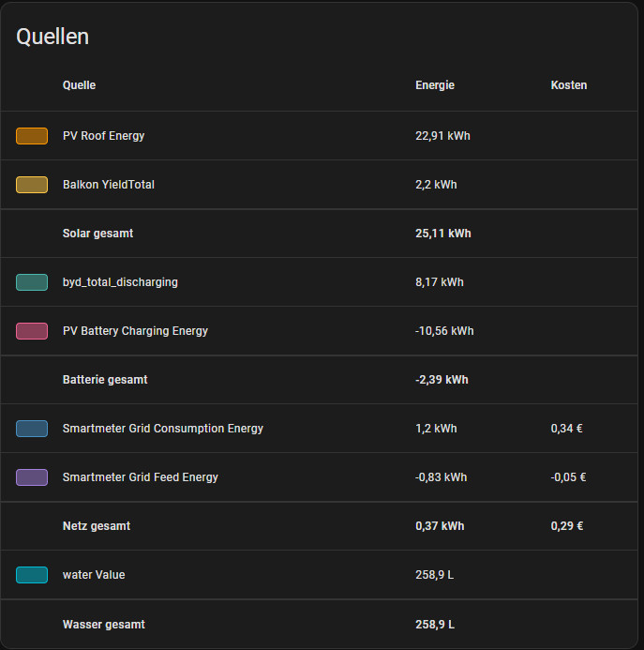Click the pink PV Battery Charging swatch
The height and width of the screenshot is (650, 644).
(x=32, y=331)
